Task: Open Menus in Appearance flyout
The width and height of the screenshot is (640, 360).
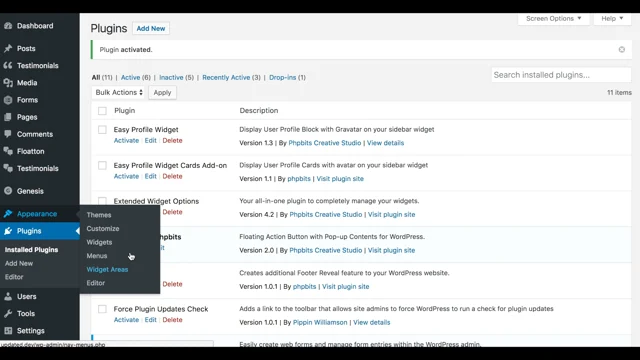Action: [97, 256]
